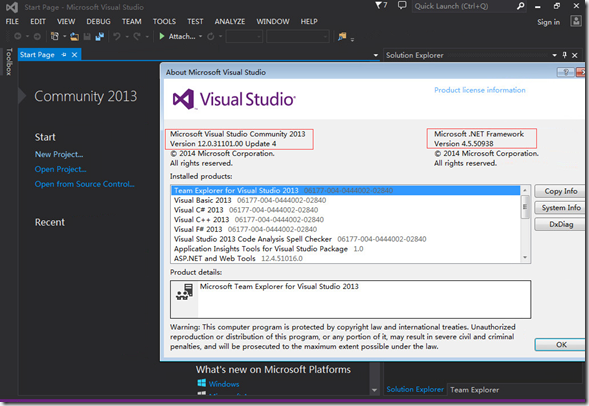Click the Navigate Backward toolbar icon
The width and height of the screenshot is (589, 406).
click(18, 36)
